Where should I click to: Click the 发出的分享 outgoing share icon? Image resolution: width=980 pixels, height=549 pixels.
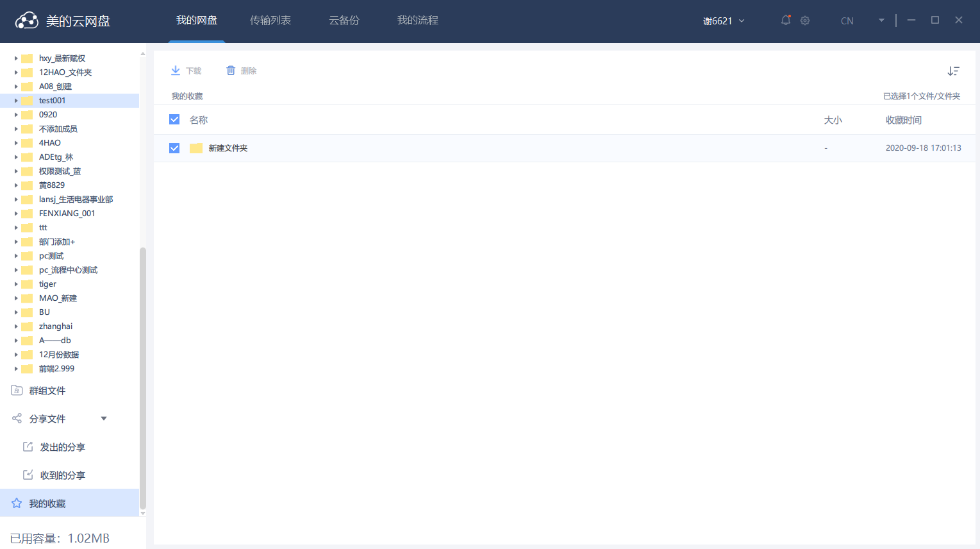pyautogui.click(x=28, y=446)
